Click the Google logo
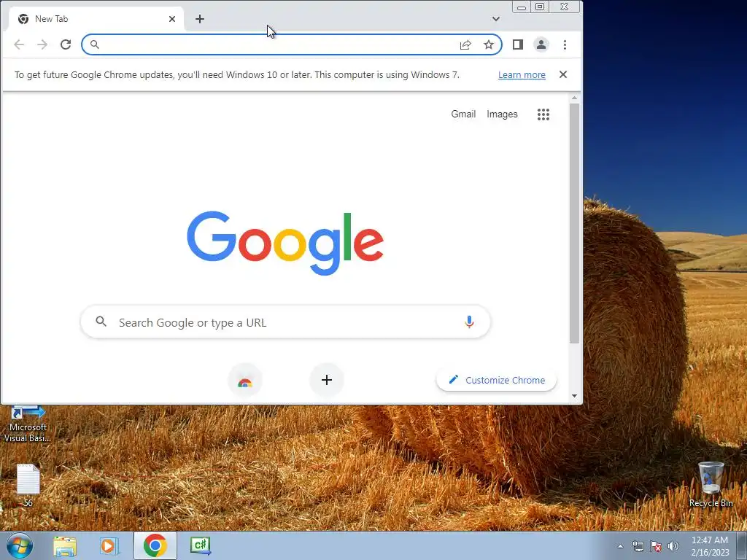 (x=285, y=244)
